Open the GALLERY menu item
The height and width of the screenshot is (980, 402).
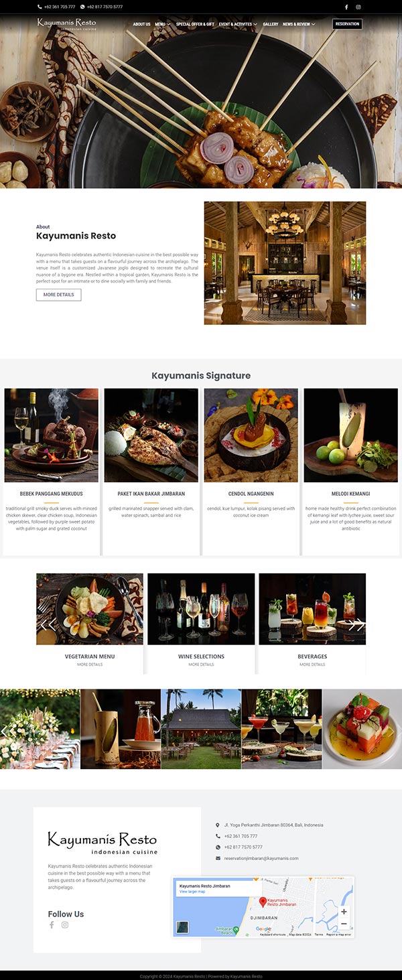coord(271,24)
